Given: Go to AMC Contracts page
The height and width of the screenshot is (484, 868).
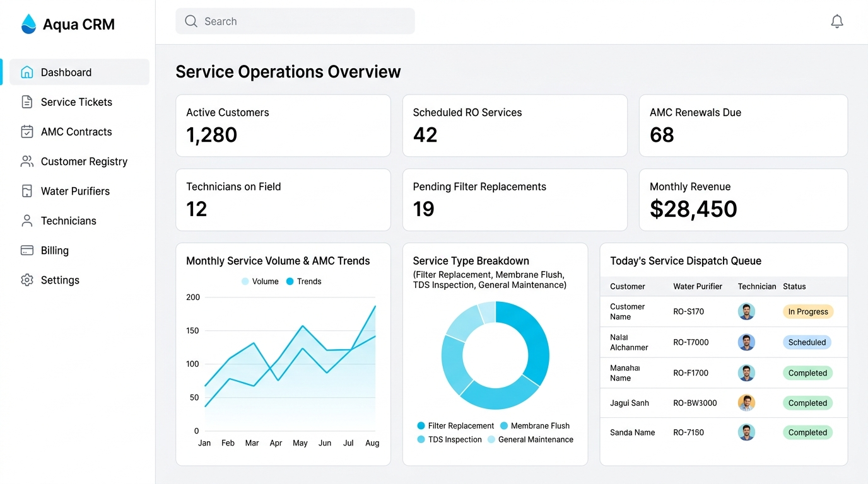Looking at the screenshot, I should coord(79,132).
